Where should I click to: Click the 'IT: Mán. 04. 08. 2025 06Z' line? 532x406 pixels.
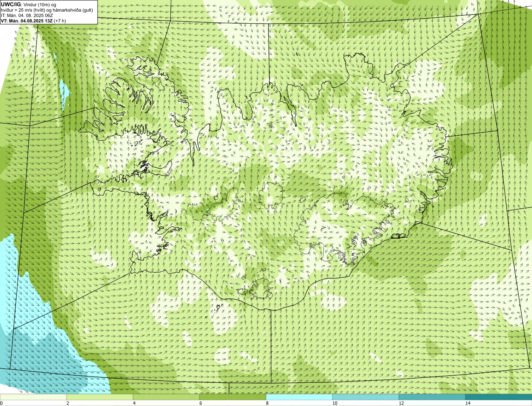point(27,15)
